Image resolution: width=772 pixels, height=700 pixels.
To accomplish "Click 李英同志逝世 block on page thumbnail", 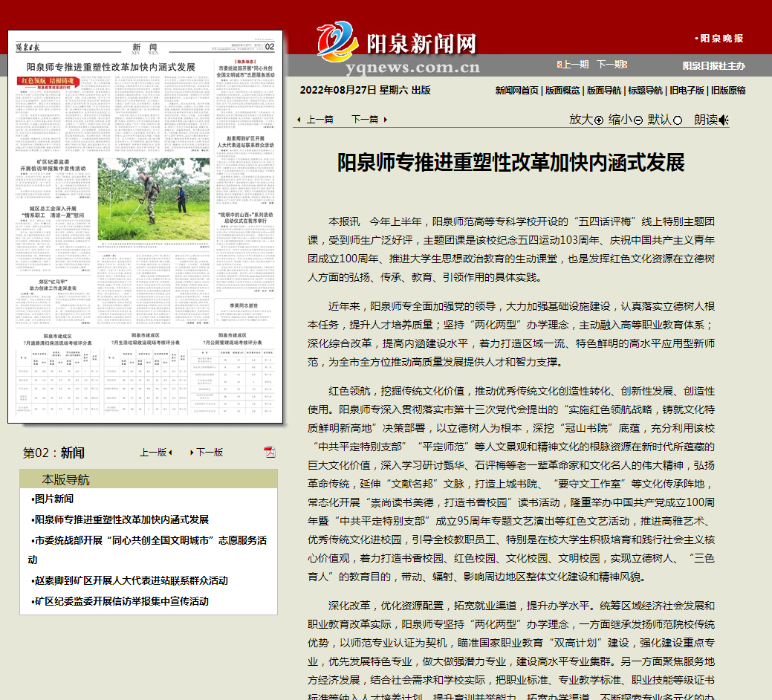I will click(244, 314).
